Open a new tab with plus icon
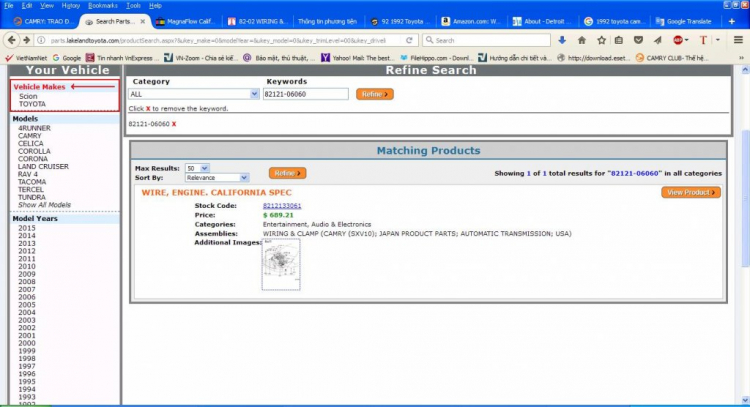Image resolution: width=750 pixels, height=407 pixels. point(731,22)
